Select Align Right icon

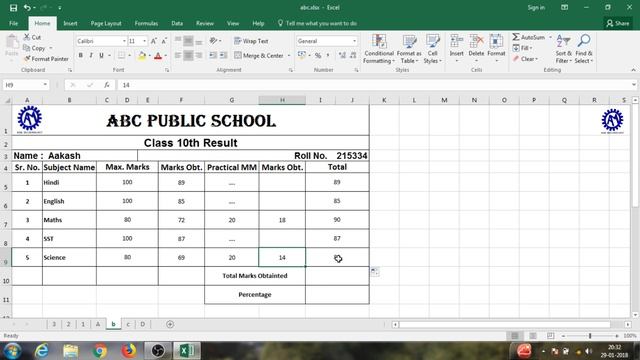coord(199,56)
